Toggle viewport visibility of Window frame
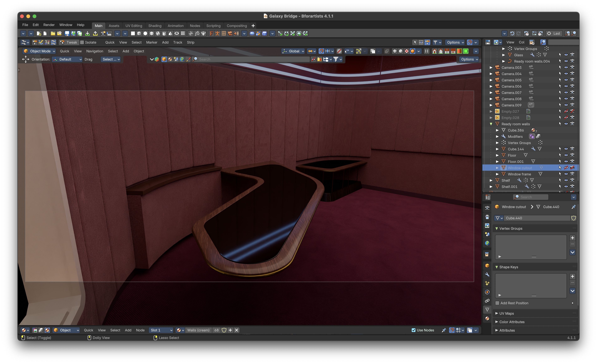 (x=566, y=174)
